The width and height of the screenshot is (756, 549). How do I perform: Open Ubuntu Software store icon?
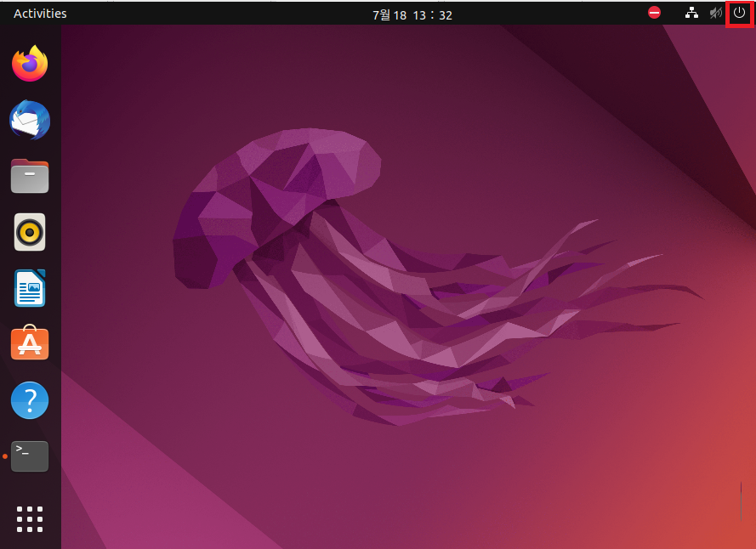(30, 342)
